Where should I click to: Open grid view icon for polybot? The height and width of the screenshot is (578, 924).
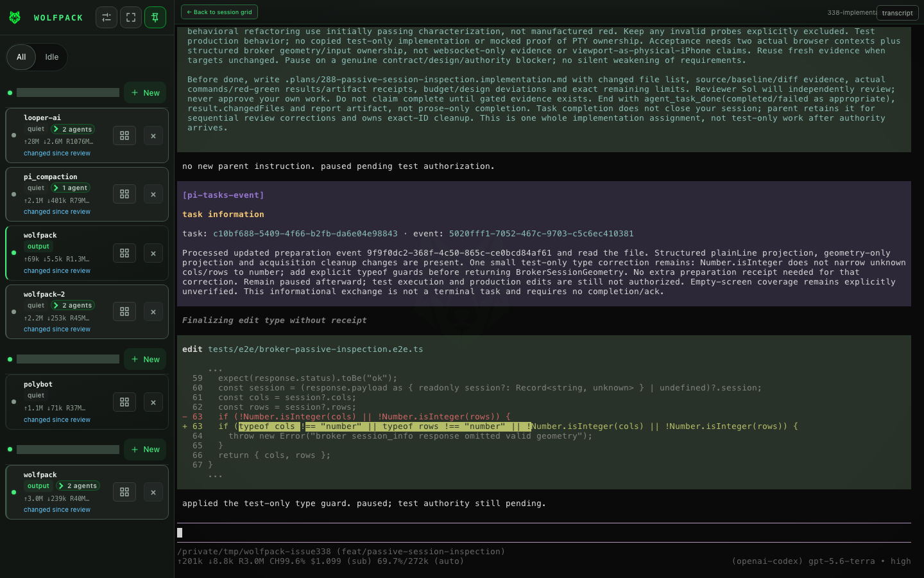tap(124, 402)
